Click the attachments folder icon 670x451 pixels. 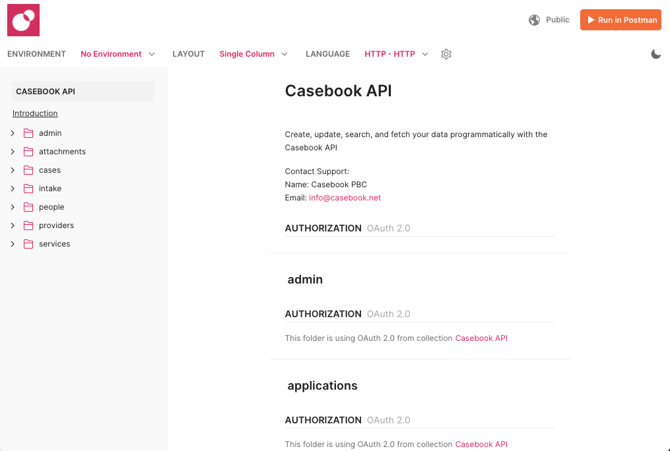[29, 152]
